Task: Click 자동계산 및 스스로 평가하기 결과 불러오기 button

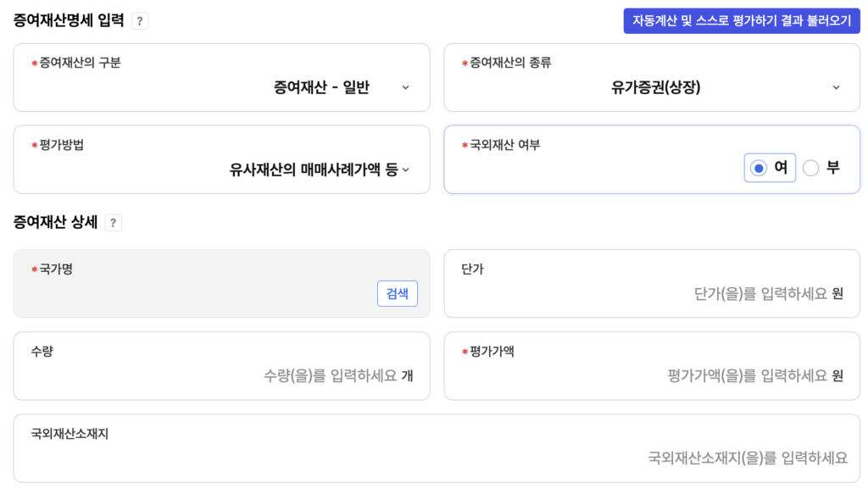Action: (x=742, y=20)
